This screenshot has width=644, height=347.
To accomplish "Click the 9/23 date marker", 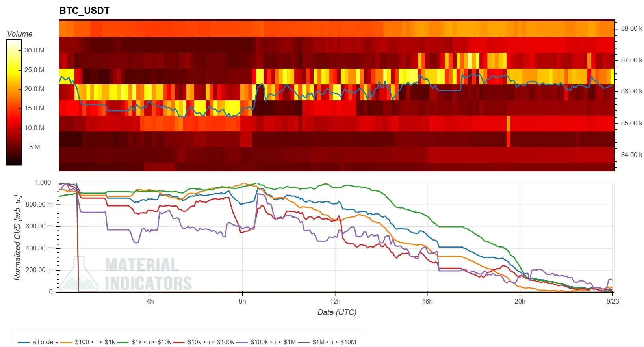I will [x=612, y=301].
